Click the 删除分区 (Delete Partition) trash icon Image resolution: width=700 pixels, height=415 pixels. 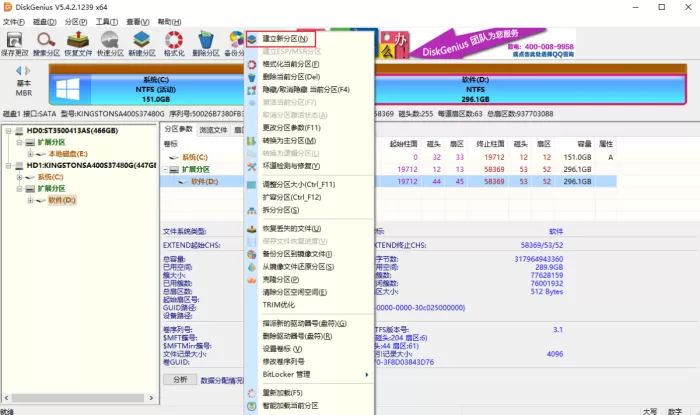click(205, 44)
